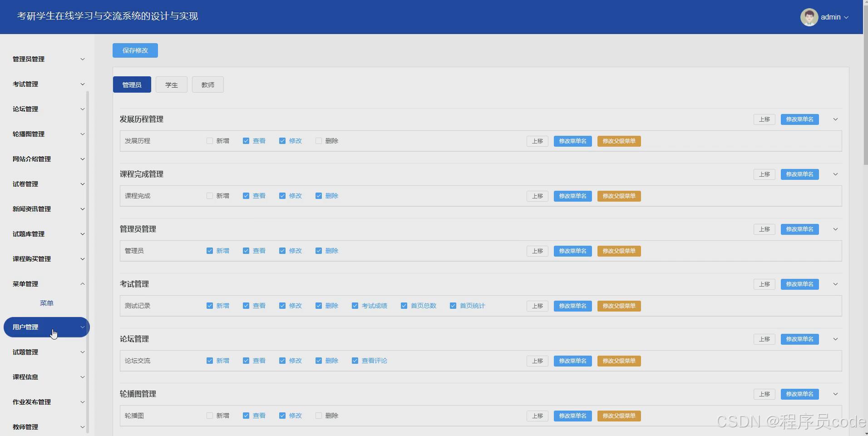Image resolution: width=868 pixels, height=436 pixels.
Task: Expand 管理员管理 in the sidebar
Action: tap(47, 59)
